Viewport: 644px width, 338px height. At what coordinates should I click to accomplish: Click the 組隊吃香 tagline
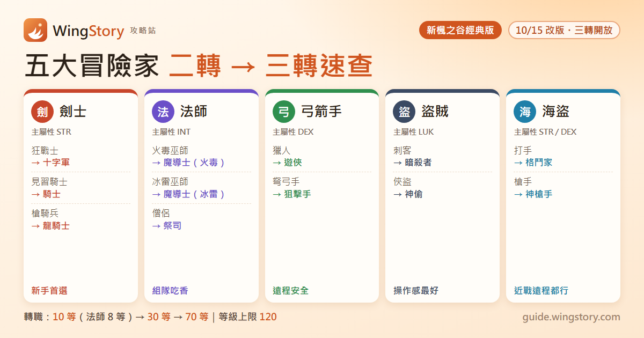(x=170, y=291)
